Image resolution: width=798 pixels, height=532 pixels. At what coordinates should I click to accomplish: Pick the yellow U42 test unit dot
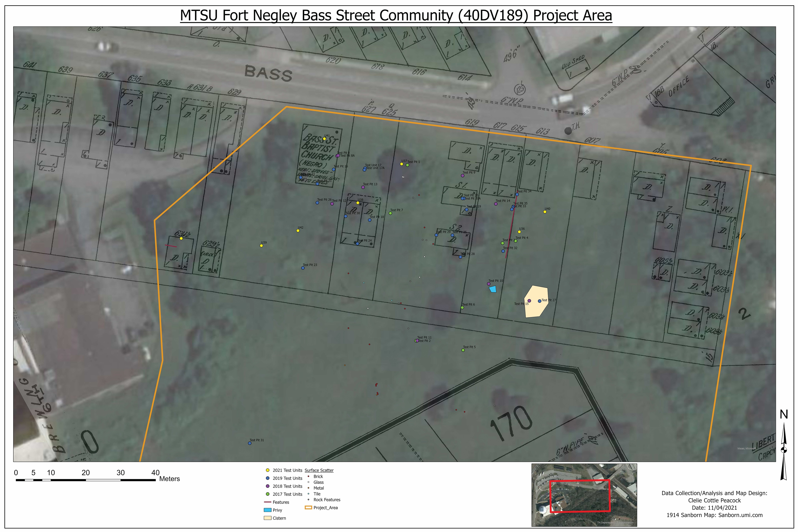pyautogui.click(x=298, y=231)
